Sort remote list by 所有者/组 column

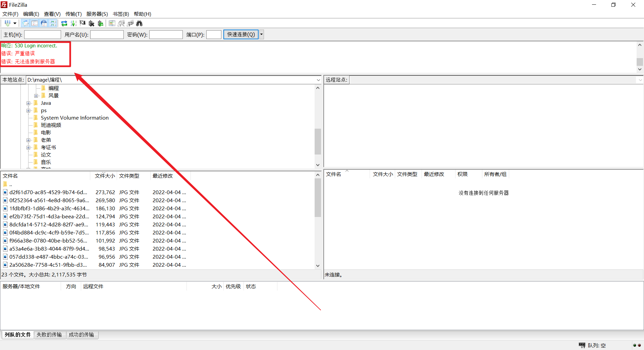point(495,174)
